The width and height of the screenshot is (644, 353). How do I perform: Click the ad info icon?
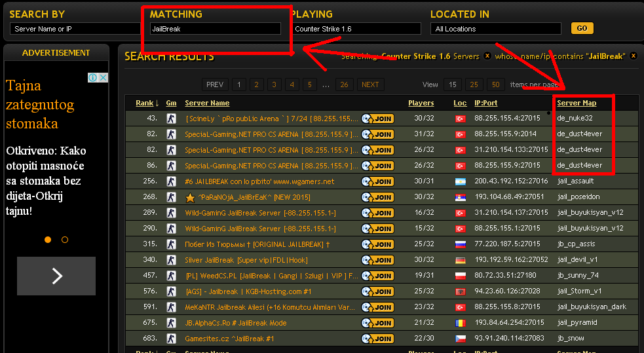pos(93,77)
